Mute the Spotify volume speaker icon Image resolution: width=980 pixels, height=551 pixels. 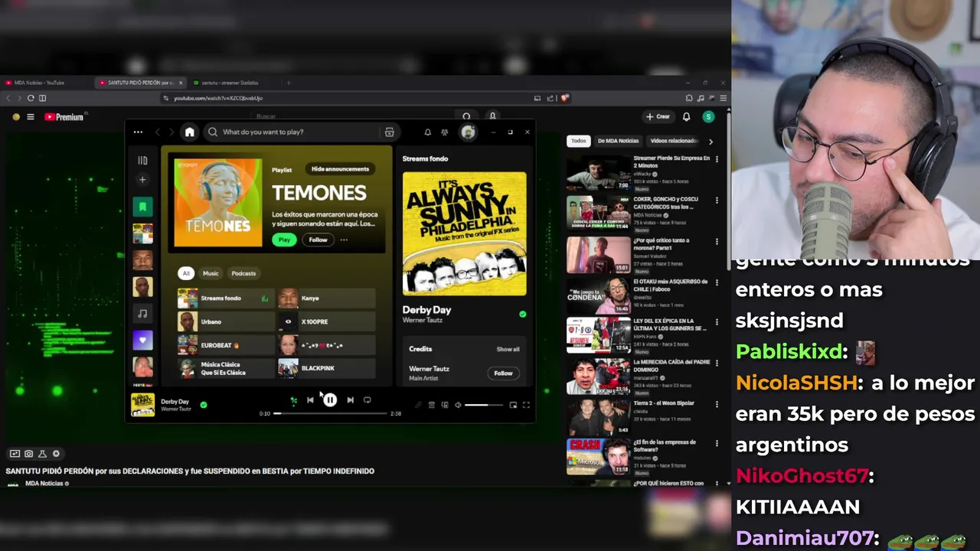coord(458,405)
